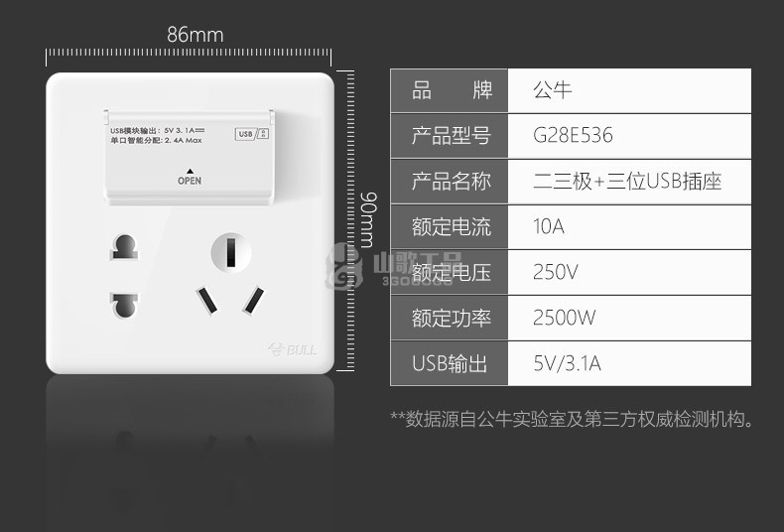Click the 86mm width label
This screenshot has width=784, height=532.
[x=195, y=35]
